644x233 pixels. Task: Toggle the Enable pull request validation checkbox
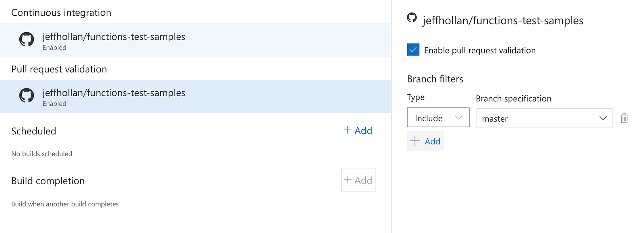coord(413,50)
